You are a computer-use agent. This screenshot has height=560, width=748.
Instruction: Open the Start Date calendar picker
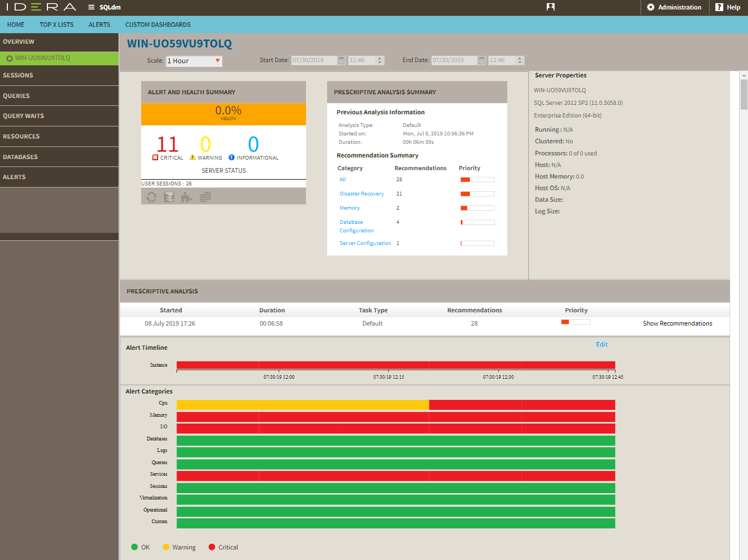[x=341, y=61]
